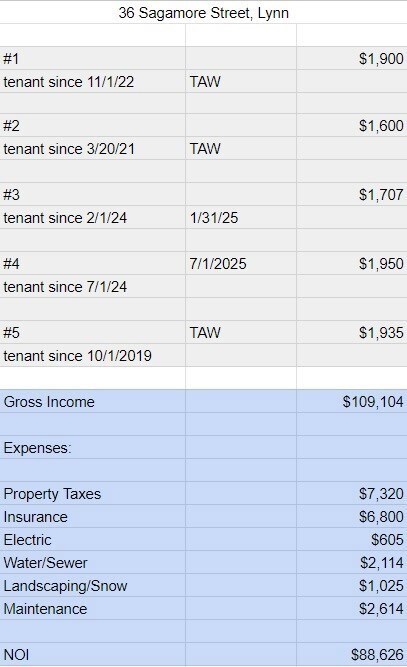Click the Gross Income label cell

tap(92, 401)
